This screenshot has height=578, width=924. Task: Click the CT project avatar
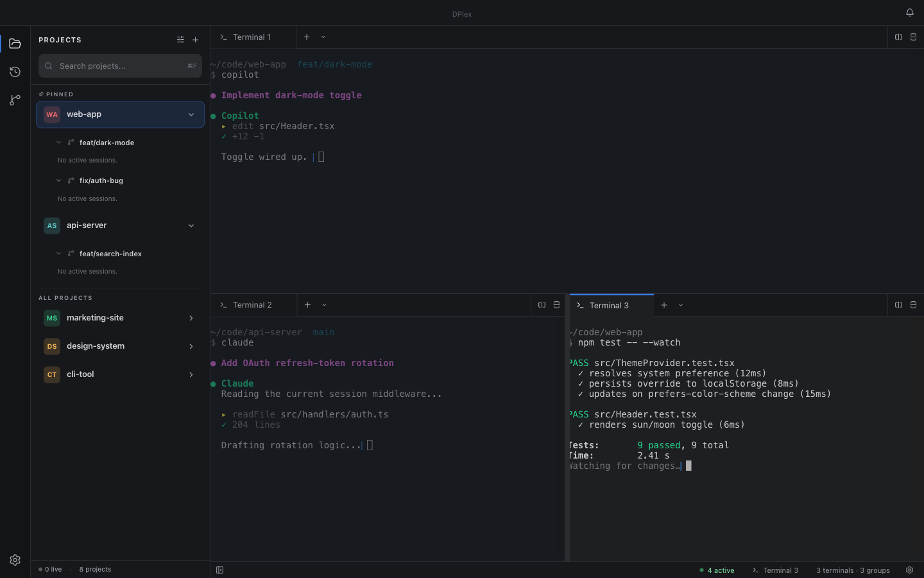(52, 374)
